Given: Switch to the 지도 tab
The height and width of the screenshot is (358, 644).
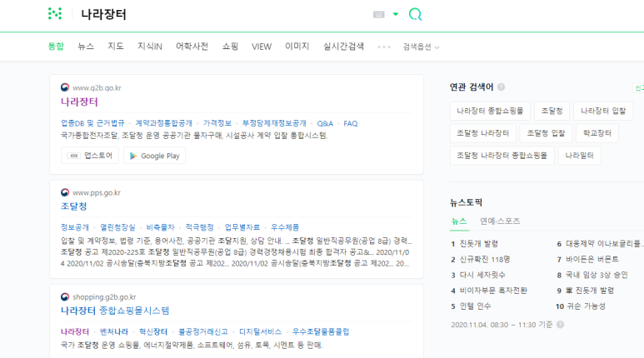Looking at the screenshot, I should [x=116, y=47].
